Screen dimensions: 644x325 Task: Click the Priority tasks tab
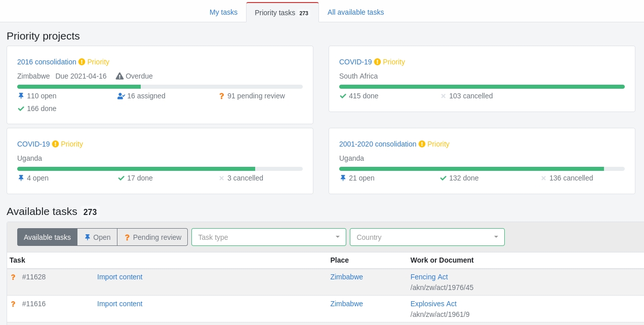tap(281, 13)
